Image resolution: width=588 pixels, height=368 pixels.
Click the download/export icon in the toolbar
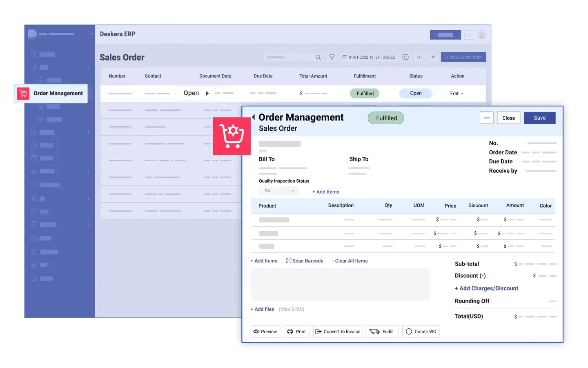pos(419,57)
